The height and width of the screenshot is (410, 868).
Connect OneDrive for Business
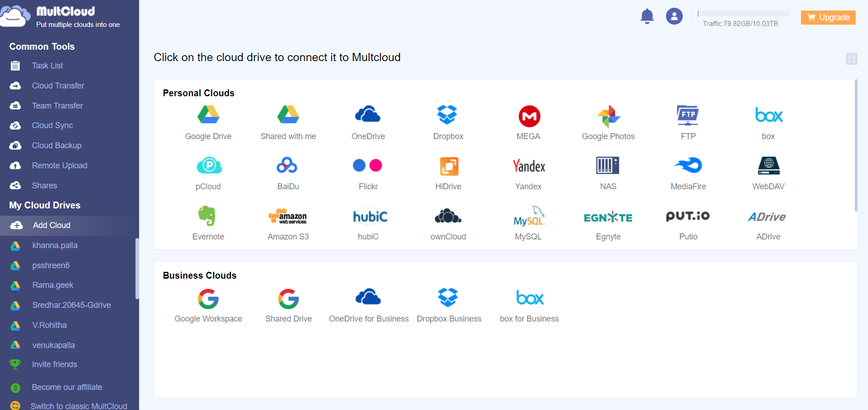pyautogui.click(x=368, y=298)
